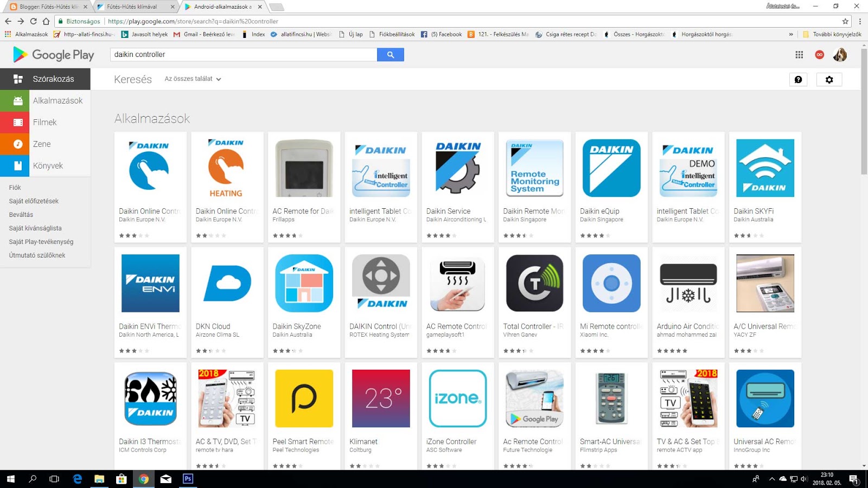Screen dimensions: 868x488
Task: Open Daikin Service gear app icon
Action: pyautogui.click(x=458, y=168)
